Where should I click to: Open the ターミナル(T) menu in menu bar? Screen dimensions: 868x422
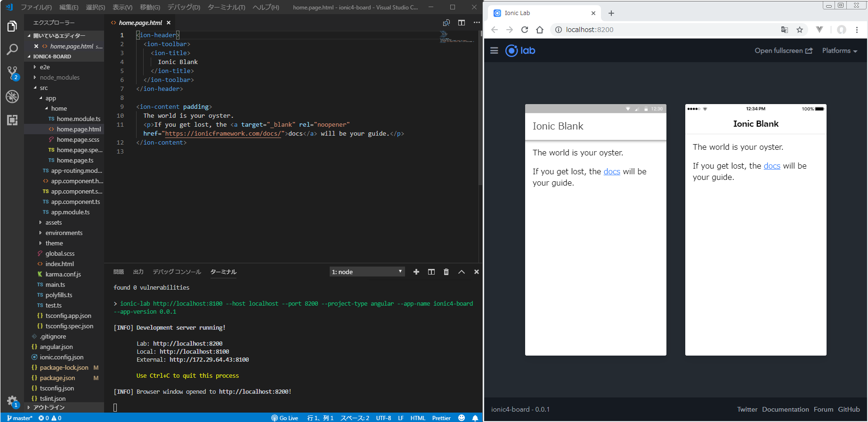(226, 7)
